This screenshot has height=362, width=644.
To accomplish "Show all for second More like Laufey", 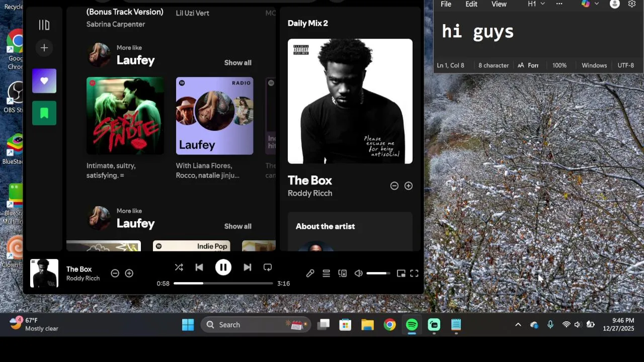I will click(238, 226).
